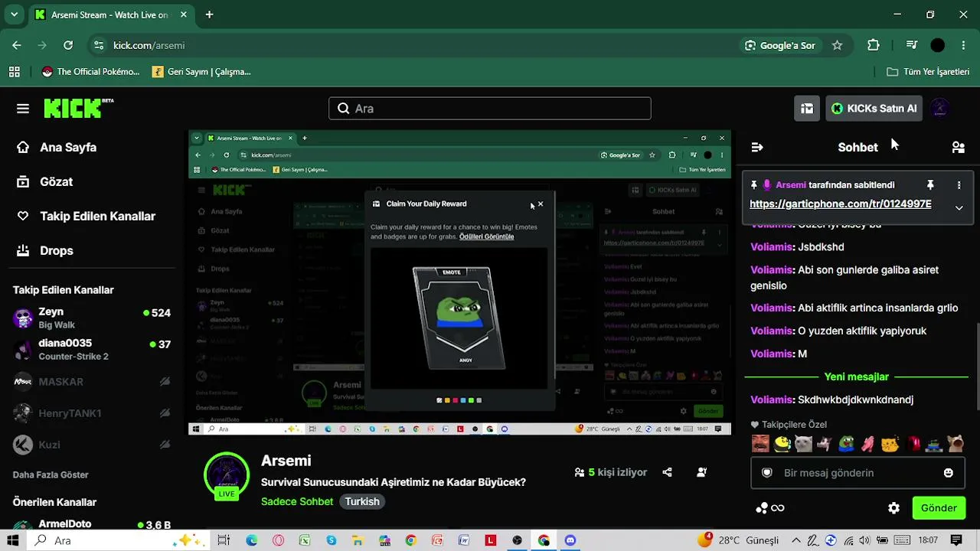Open Ödülleri Görüntüle rewards link
This screenshot has height=551, width=980.
pyautogui.click(x=486, y=236)
